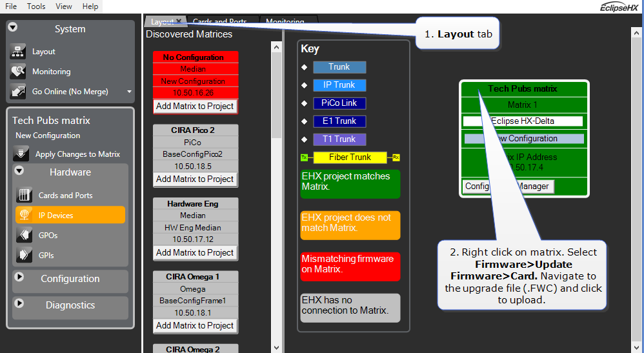Collapse the Hardware section

click(x=19, y=171)
